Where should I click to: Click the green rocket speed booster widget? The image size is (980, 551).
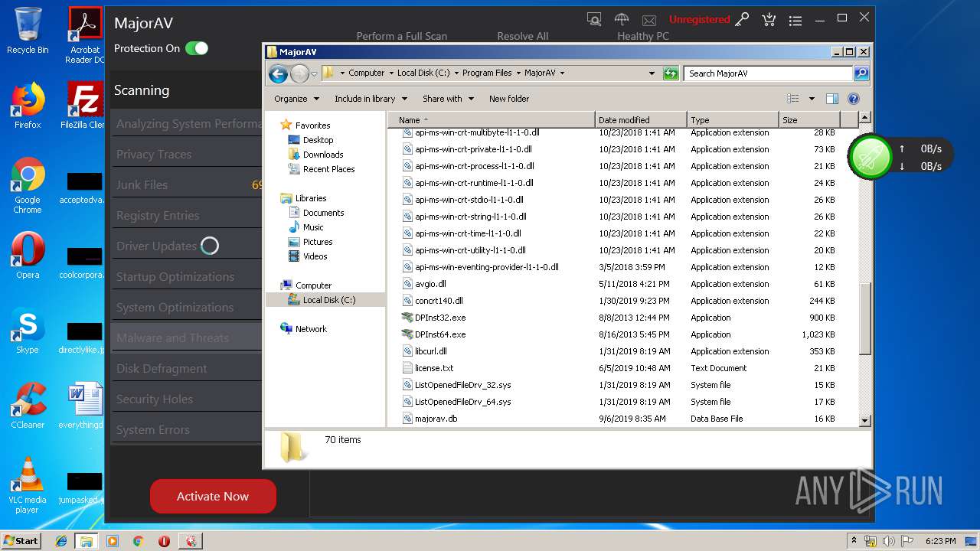click(x=871, y=157)
